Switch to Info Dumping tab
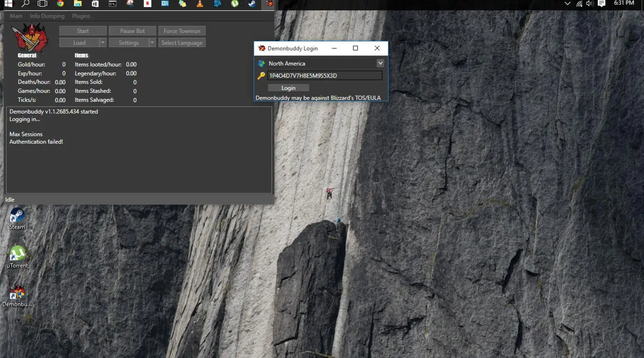This screenshot has width=644, height=358. click(47, 16)
